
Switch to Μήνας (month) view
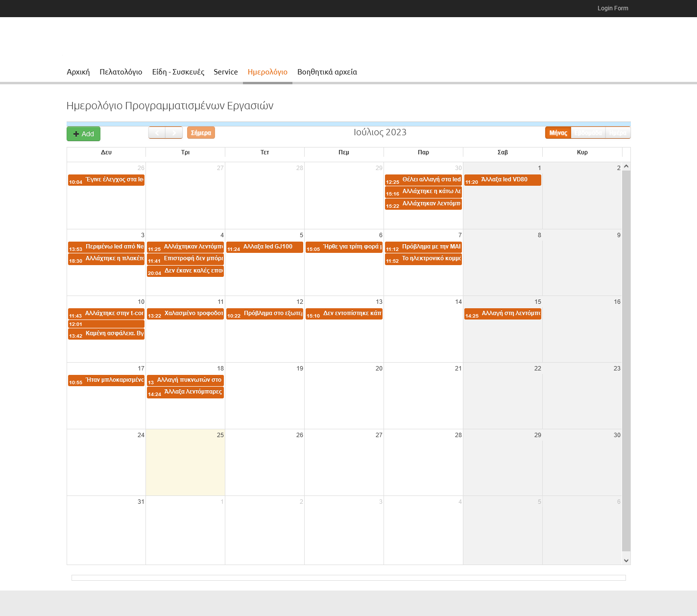point(558,133)
